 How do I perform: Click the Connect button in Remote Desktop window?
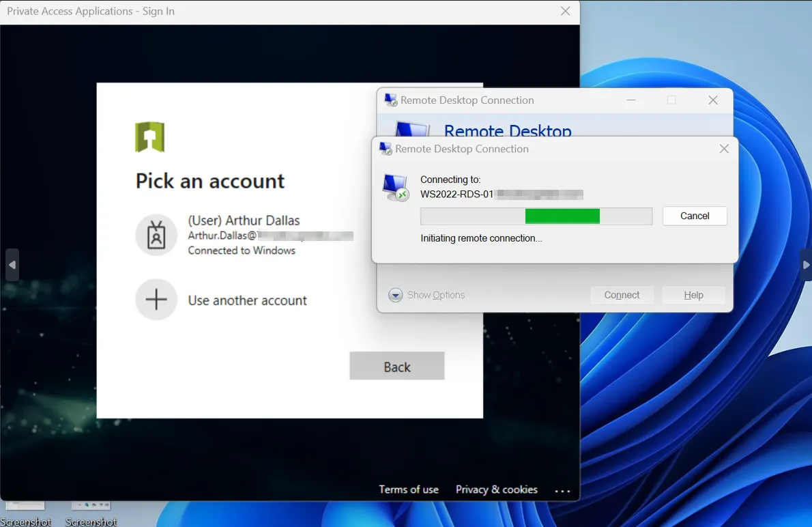click(x=622, y=295)
